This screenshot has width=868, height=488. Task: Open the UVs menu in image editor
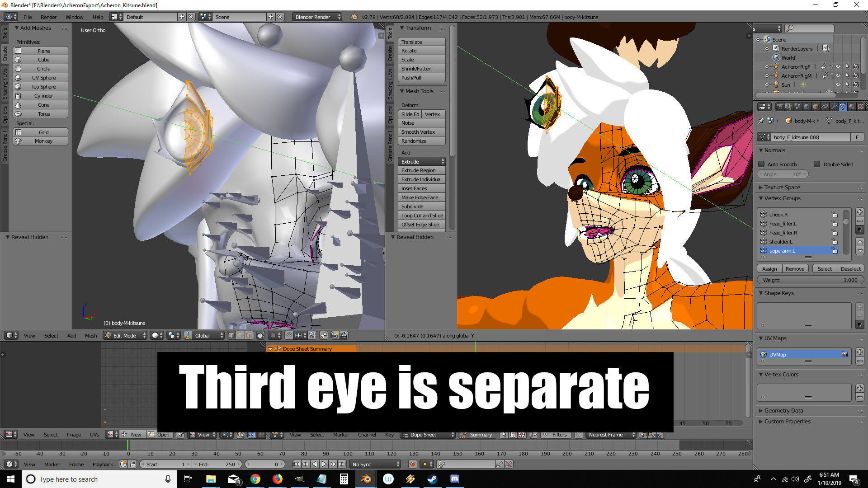pos(94,434)
